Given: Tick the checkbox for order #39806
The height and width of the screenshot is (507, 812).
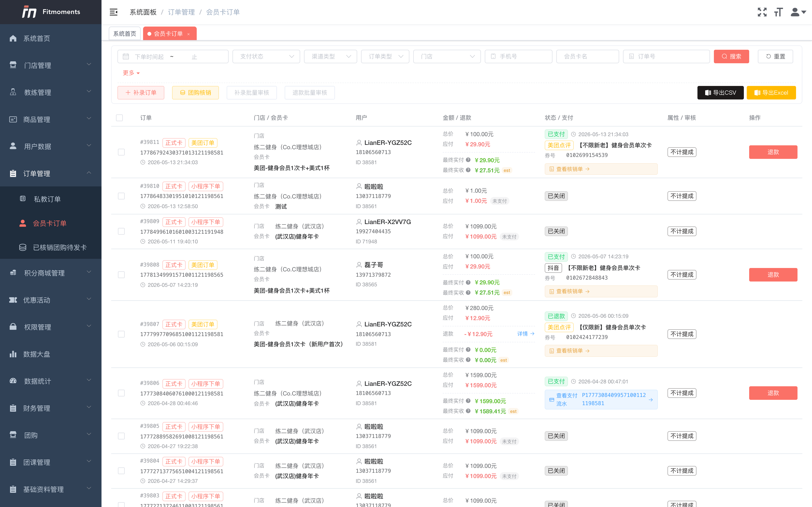Looking at the screenshot, I should [x=122, y=393].
